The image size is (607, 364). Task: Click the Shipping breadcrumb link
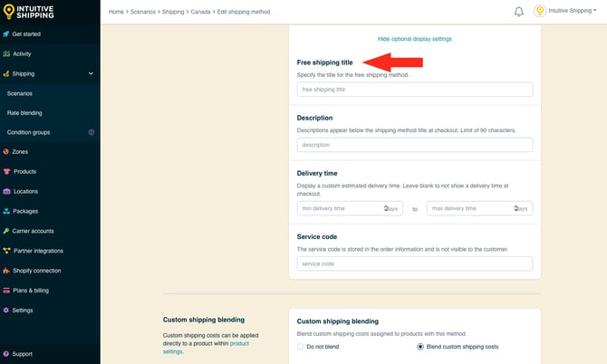coord(173,12)
